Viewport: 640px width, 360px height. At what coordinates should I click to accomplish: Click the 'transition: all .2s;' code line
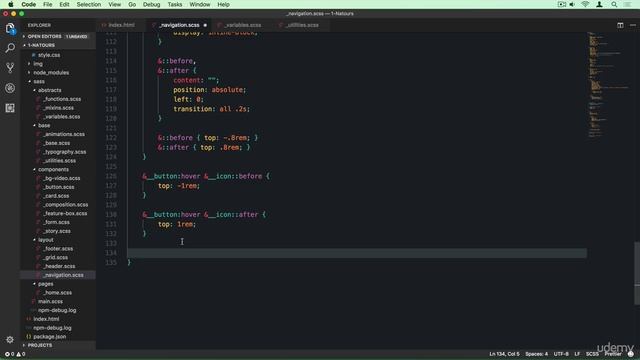click(211, 109)
